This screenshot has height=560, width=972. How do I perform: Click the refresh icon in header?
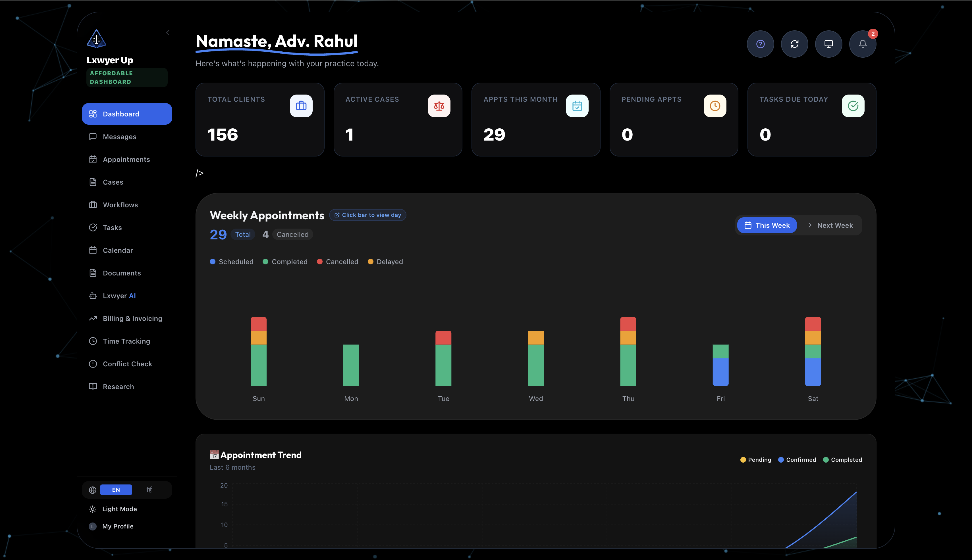click(795, 44)
